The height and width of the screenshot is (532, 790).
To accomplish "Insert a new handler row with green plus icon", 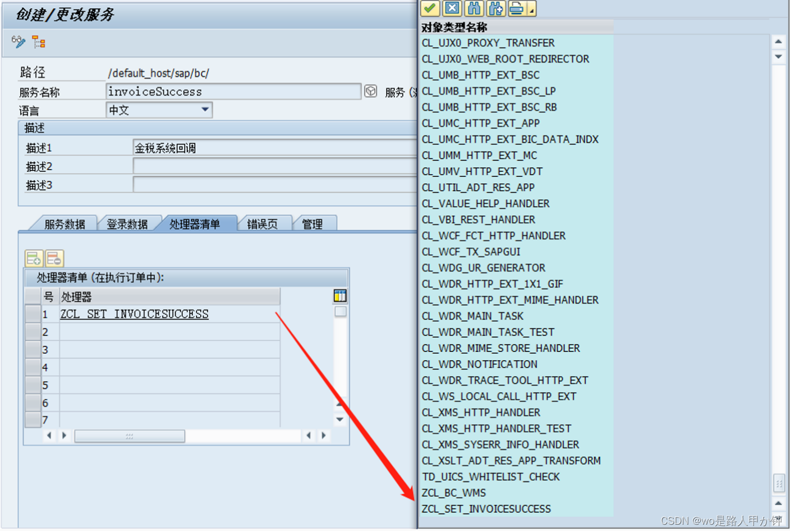I will (x=33, y=258).
